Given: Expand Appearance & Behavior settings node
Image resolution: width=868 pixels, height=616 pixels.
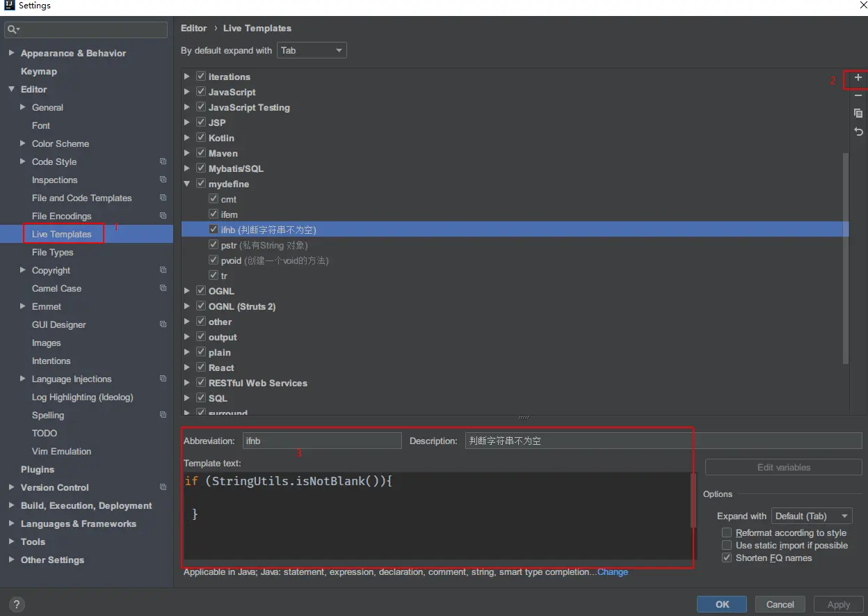Looking at the screenshot, I should coord(11,53).
